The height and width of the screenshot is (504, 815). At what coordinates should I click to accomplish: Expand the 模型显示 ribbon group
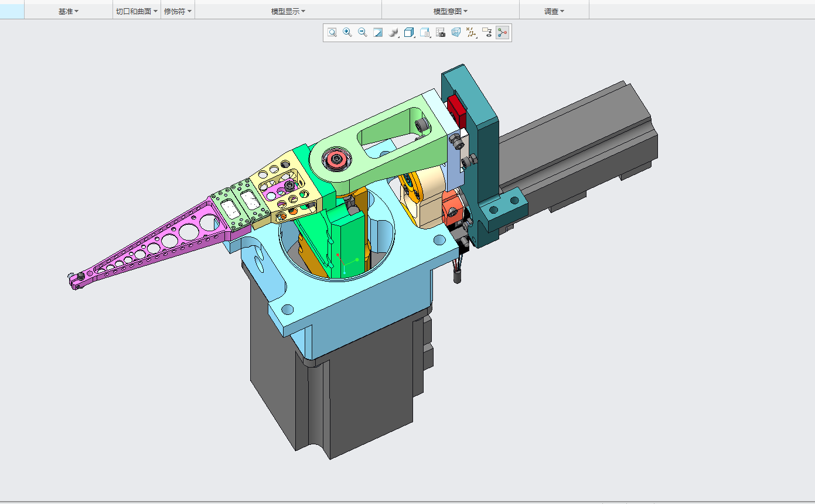coord(288,11)
